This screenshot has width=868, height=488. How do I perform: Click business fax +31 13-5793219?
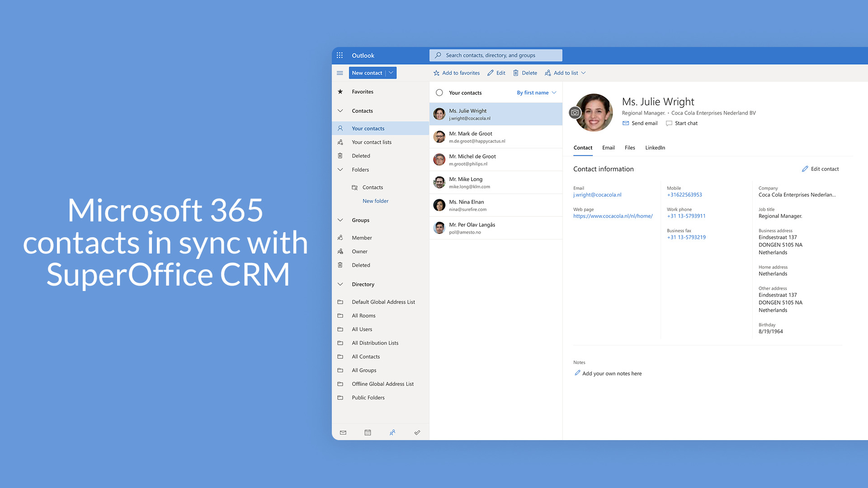click(686, 237)
